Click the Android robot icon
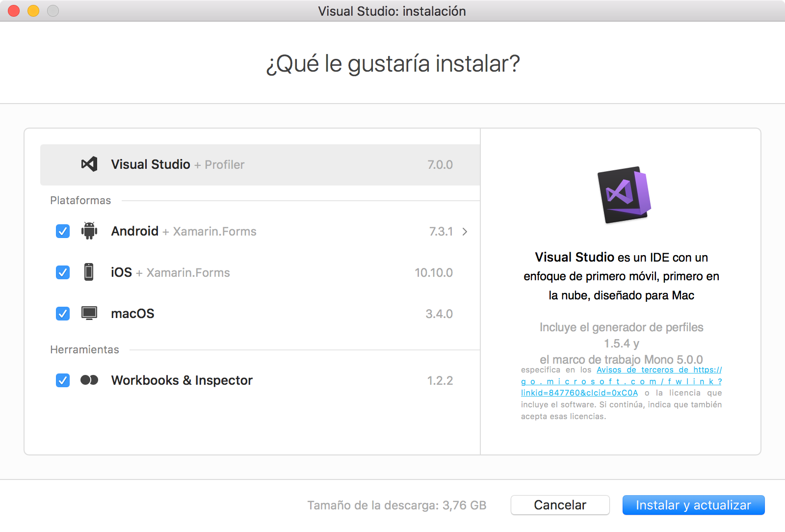785x532 pixels. coord(89,231)
